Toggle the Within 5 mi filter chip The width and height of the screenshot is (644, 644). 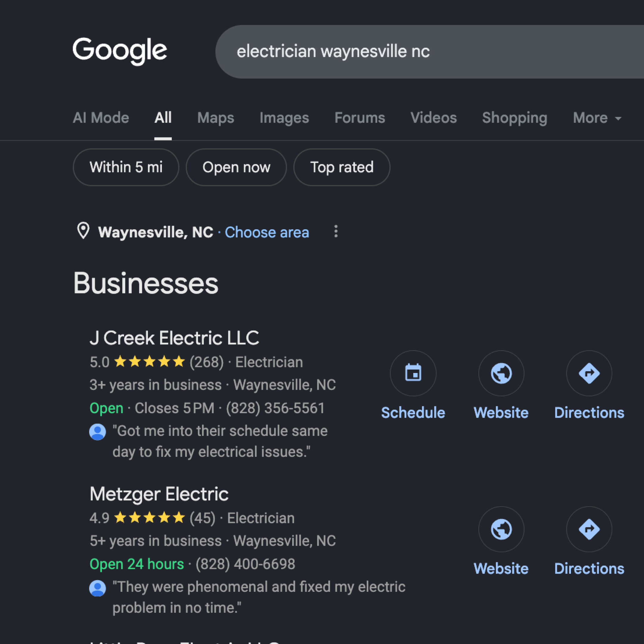click(x=126, y=167)
